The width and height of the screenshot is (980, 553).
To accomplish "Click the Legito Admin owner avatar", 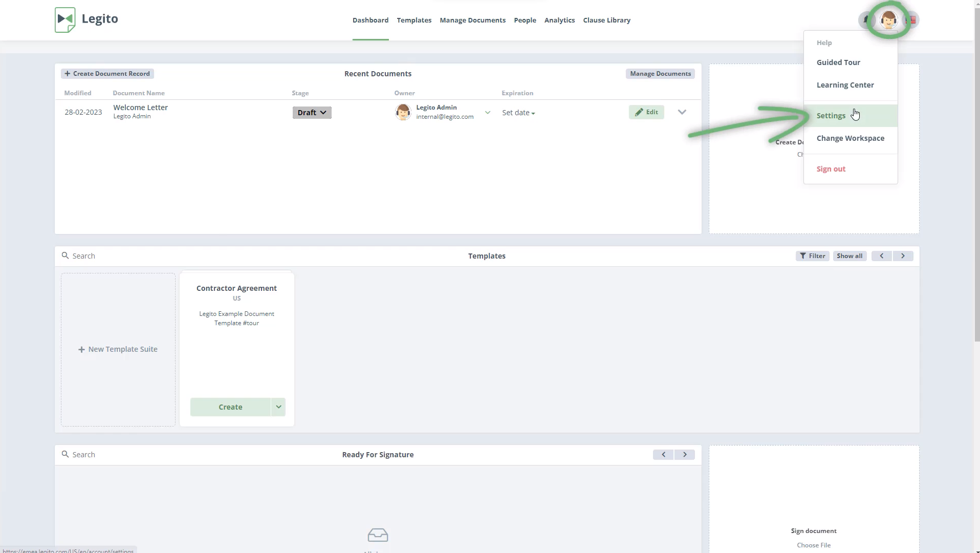I will point(403,112).
